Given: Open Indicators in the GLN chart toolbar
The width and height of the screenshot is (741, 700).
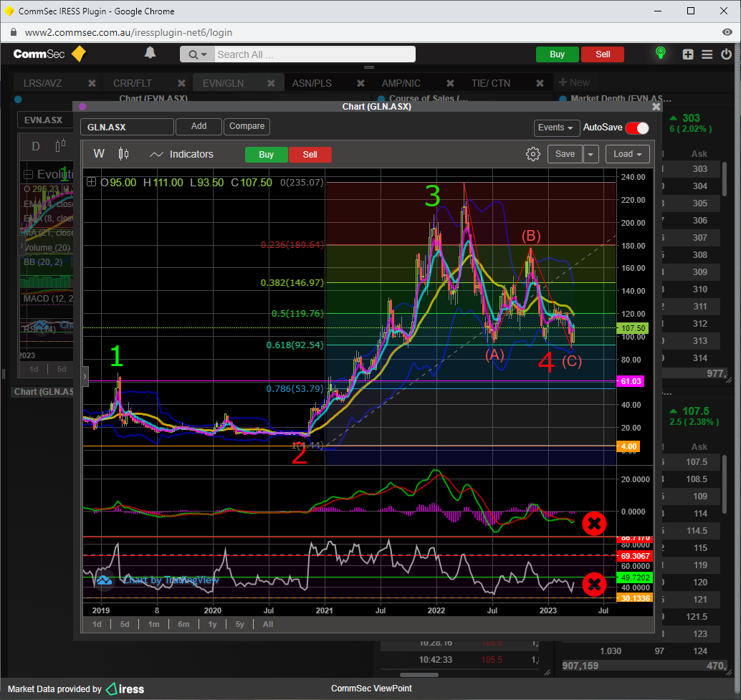Looking at the screenshot, I should [181, 154].
